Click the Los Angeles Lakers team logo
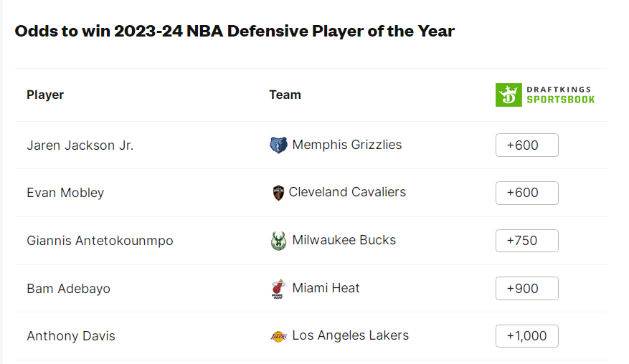 pos(278,336)
